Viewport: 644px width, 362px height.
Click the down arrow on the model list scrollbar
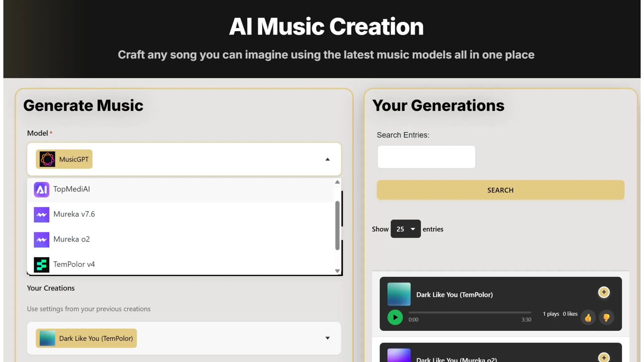[337, 270]
